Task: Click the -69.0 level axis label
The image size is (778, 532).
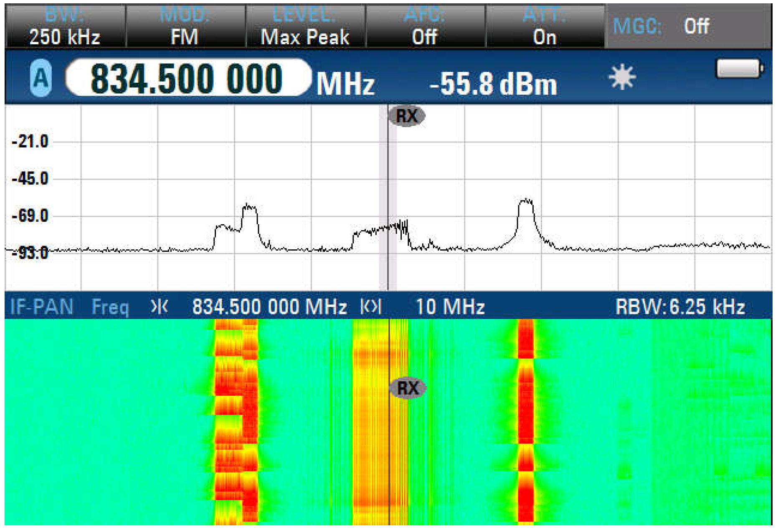Action: coord(30,216)
